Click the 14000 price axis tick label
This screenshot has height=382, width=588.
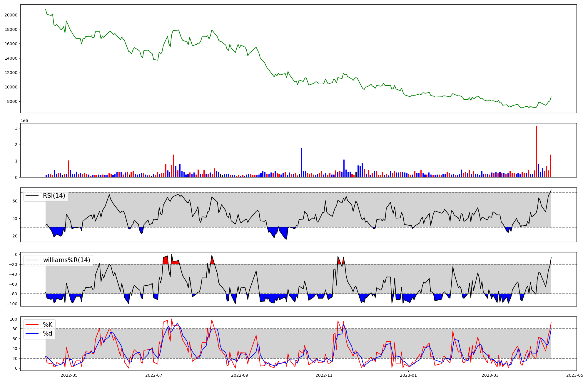tap(11, 58)
